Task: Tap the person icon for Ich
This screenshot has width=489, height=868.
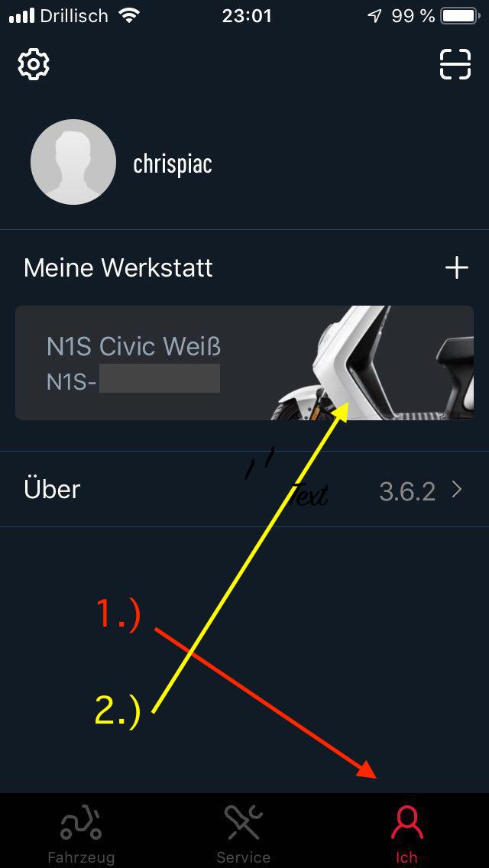Action: (406, 823)
